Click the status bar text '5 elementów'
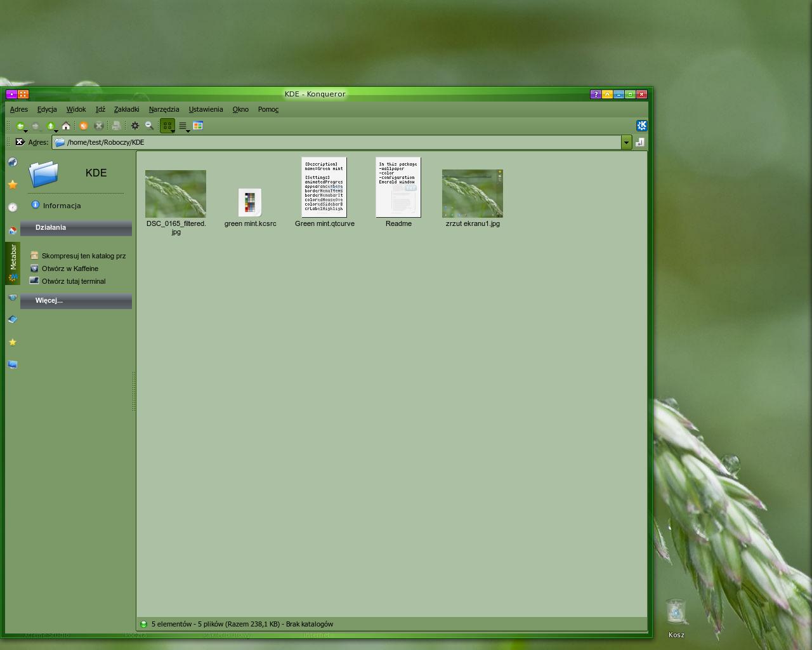 (x=171, y=624)
